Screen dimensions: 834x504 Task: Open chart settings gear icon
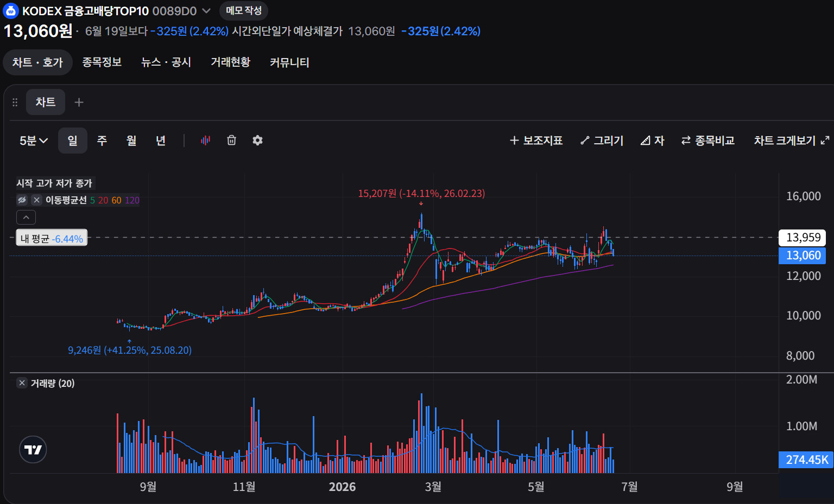point(257,141)
